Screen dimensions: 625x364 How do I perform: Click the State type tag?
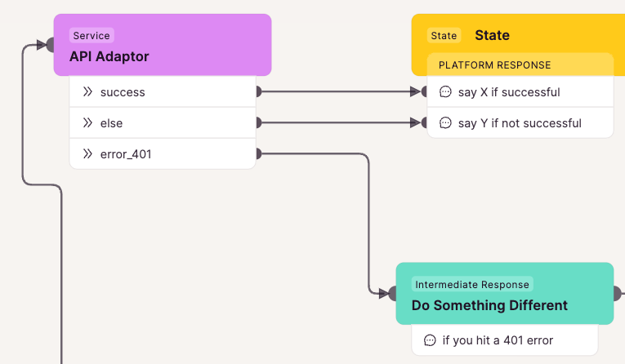(444, 35)
